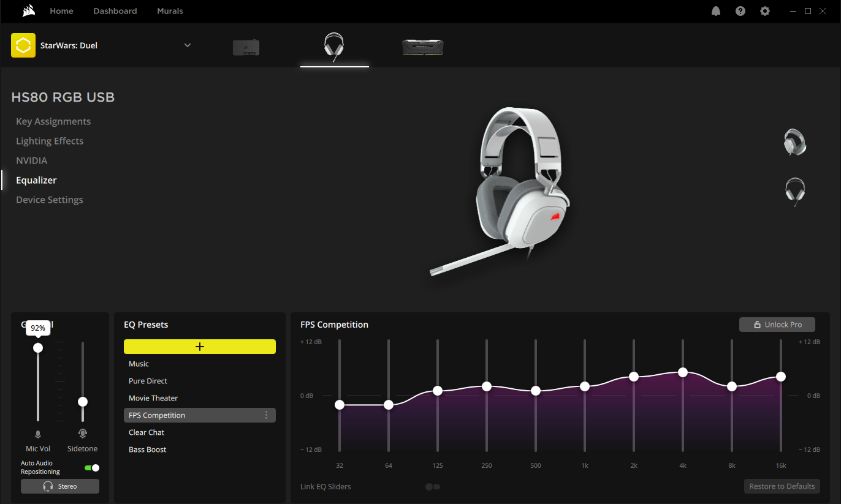Image resolution: width=841 pixels, height=504 pixels.
Task: Click the Unlock Pro button
Action: pos(777,325)
